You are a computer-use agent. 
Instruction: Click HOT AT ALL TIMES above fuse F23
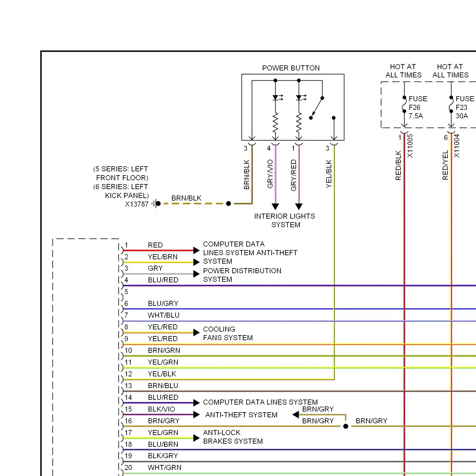coord(450,71)
